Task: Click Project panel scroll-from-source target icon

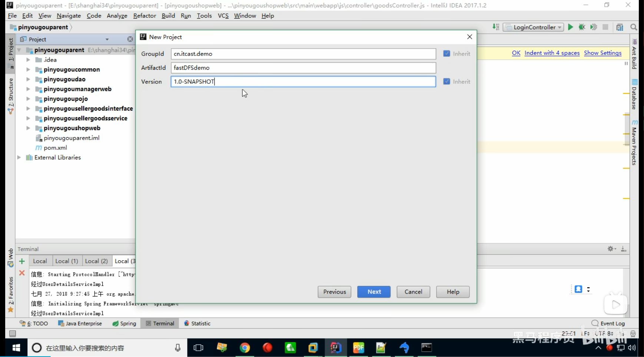Action: click(x=130, y=39)
